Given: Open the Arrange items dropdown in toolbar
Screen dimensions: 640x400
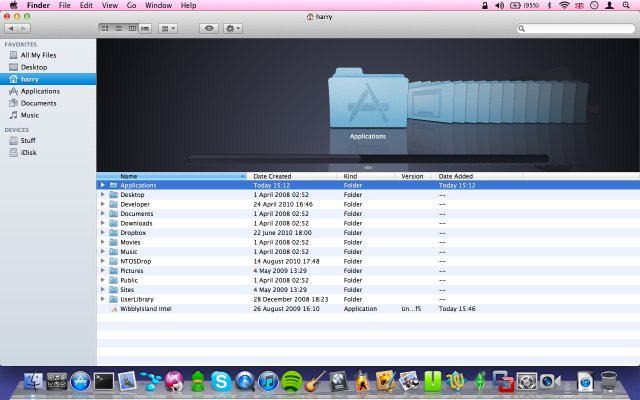Looking at the screenshot, I should (x=169, y=29).
